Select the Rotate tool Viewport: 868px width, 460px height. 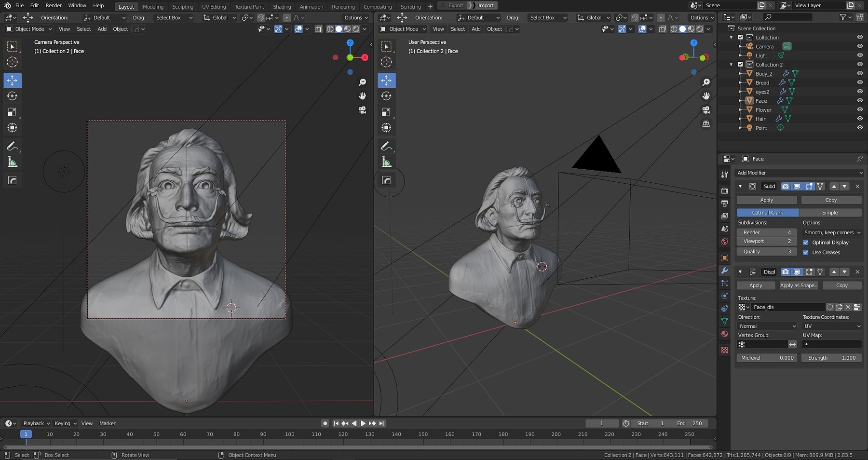pos(13,95)
